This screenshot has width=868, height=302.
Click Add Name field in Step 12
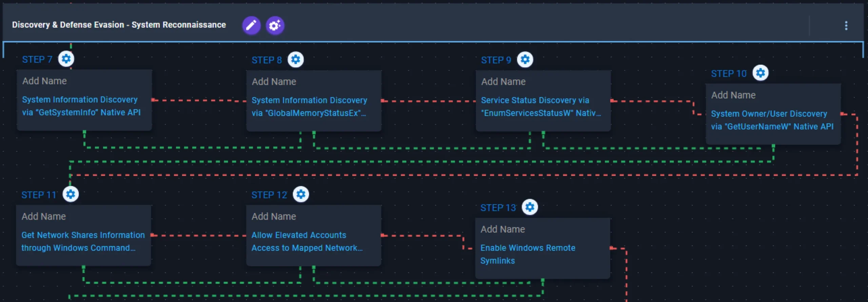point(274,216)
